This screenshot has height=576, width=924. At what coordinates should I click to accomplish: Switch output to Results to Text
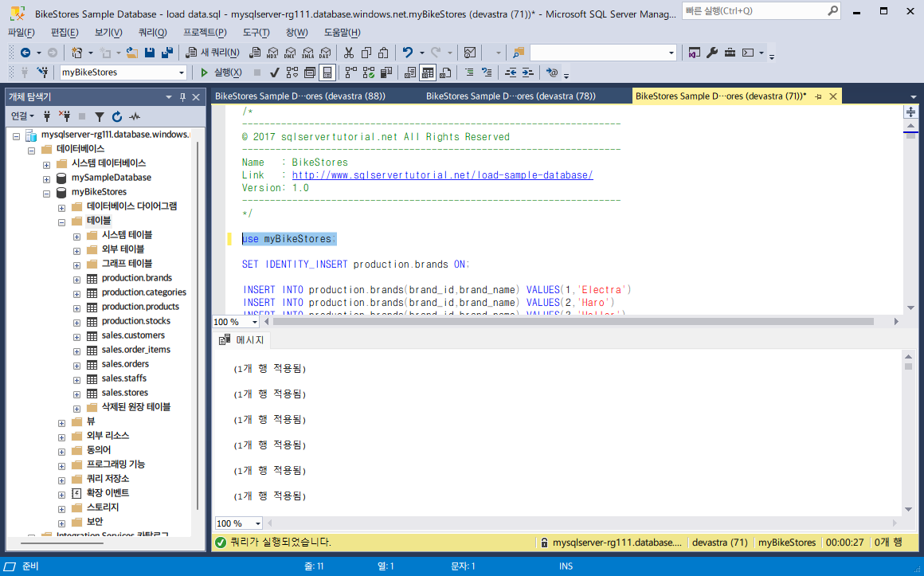[410, 72]
